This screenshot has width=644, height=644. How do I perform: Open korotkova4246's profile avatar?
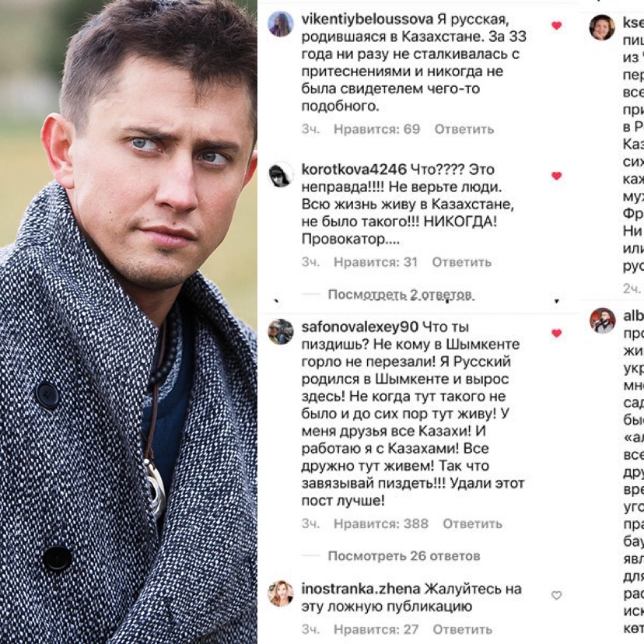point(281,174)
